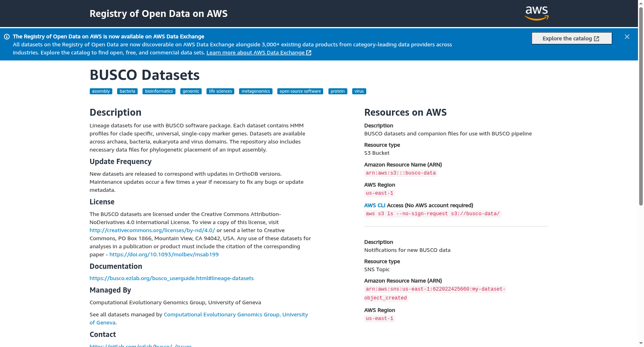Select the bioinformatics tag

159,91
